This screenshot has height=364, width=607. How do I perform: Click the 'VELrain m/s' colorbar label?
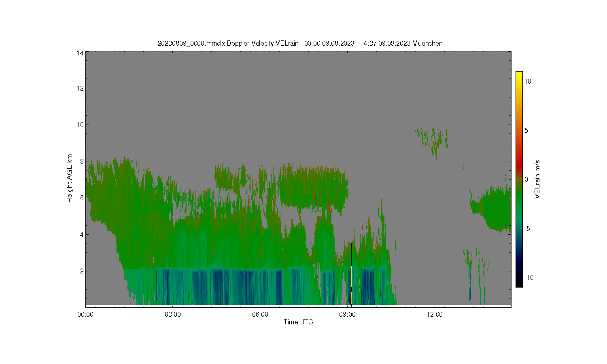(537, 179)
